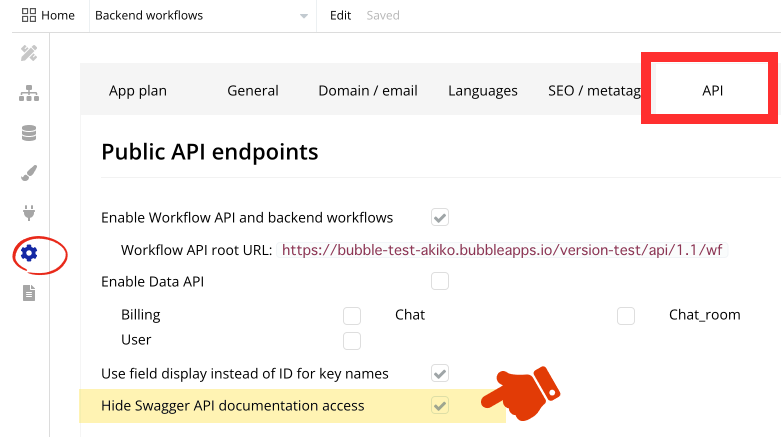Open the Edit menu
This screenshot has height=437, width=781.
pyautogui.click(x=341, y=15)
